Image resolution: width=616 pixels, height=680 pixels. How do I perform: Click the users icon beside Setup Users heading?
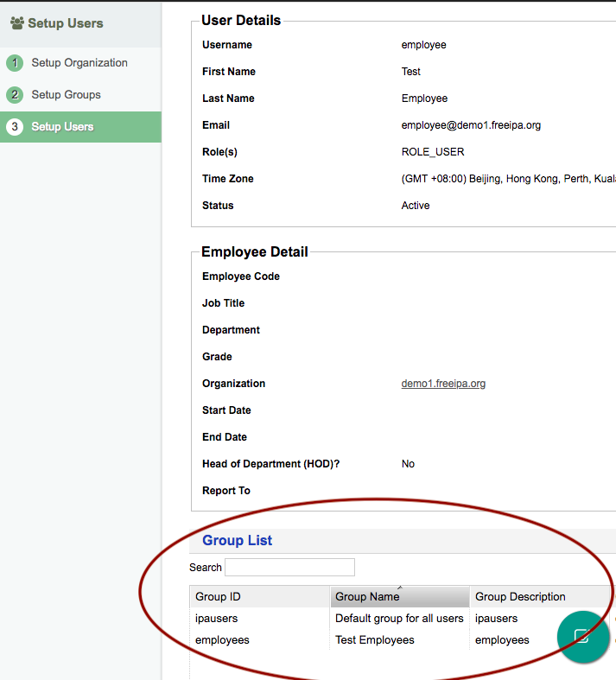(16, 23)
